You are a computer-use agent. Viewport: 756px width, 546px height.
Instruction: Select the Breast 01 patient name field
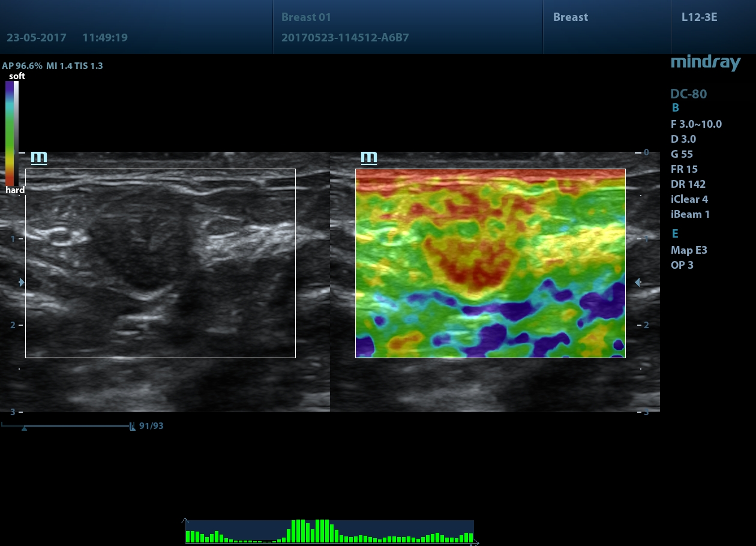306,17
